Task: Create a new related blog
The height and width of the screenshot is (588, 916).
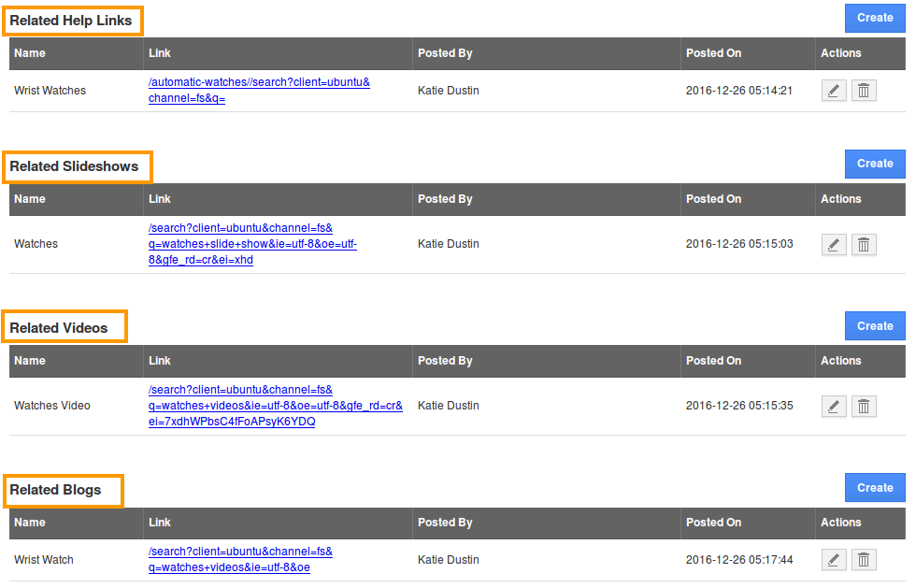Action: click(x=875, y=488)
